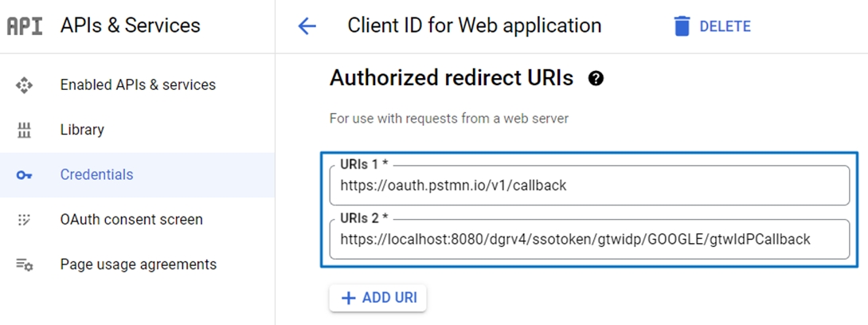Click the trash can delete icon

(x=682, y=26)
